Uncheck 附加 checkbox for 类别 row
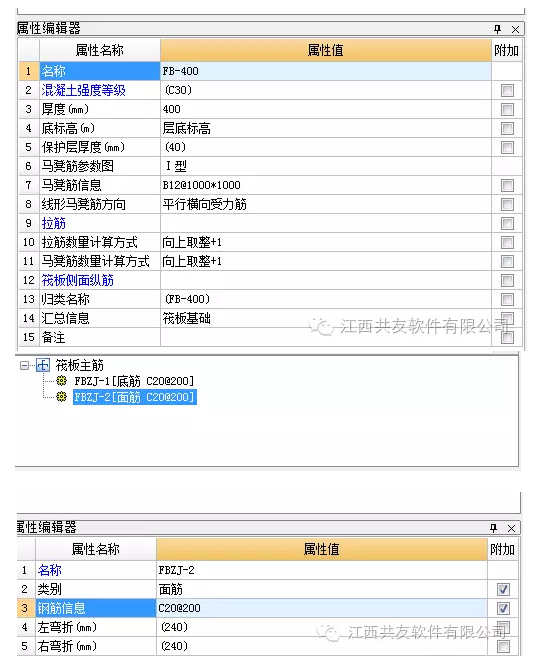The image size is (537, 660). coord(503,589)
